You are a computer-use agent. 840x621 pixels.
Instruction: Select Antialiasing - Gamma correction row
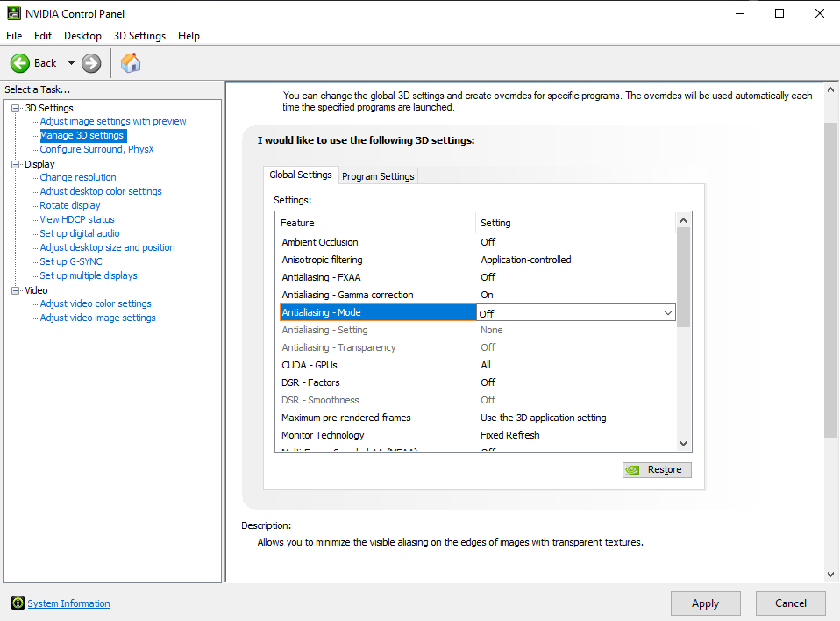(477, 296)
